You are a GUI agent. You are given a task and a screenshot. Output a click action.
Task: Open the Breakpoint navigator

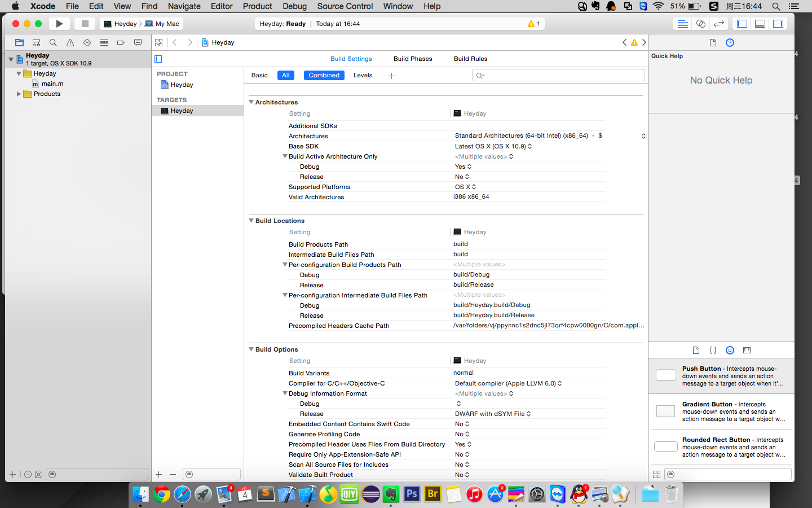coord(121,42)
